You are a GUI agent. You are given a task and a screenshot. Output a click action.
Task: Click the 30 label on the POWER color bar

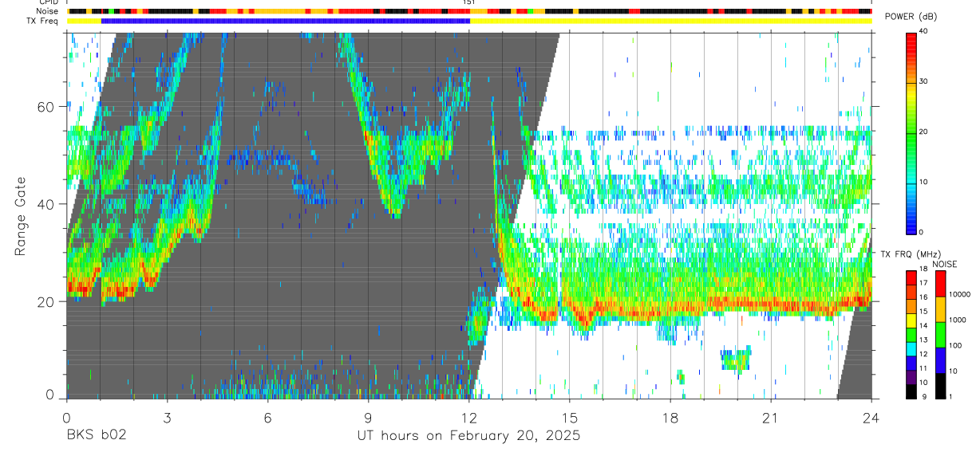(922, 81)
